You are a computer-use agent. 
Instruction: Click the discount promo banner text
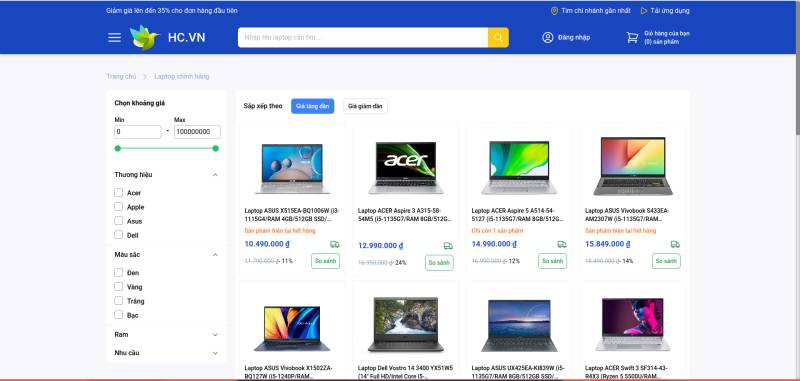pos(171,11)
